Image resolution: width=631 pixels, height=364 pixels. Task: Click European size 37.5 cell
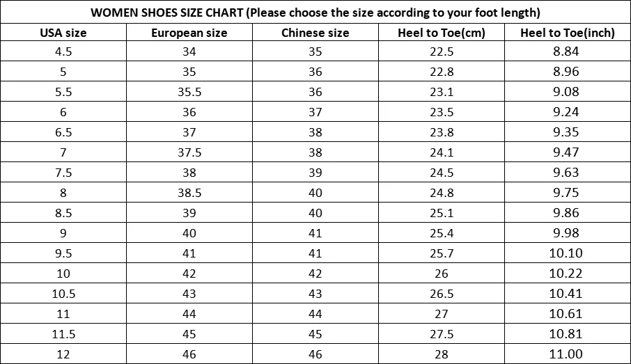click(189, 152)
